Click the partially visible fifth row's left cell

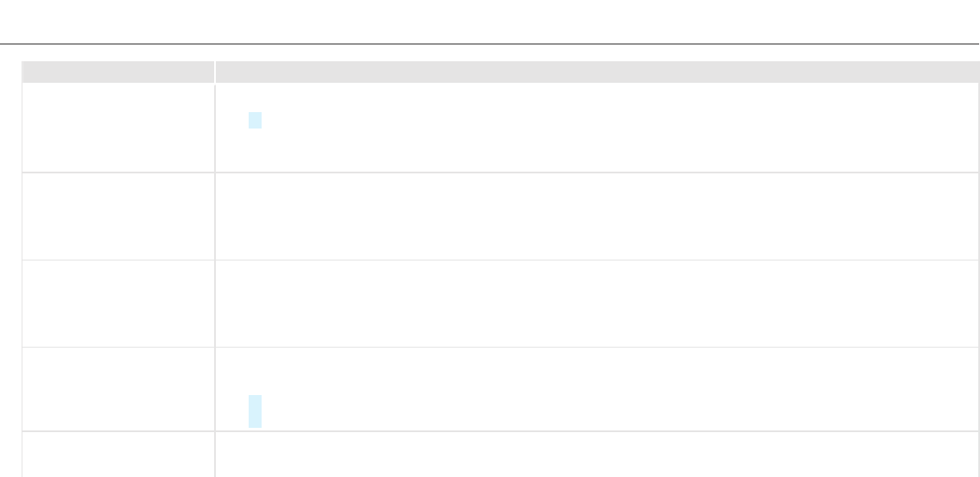pos(117,455)
